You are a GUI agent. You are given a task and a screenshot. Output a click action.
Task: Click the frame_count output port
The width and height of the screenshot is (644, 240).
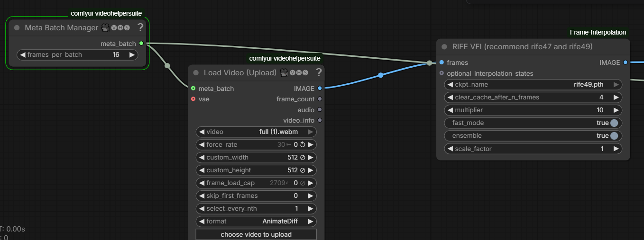click(x=320, y=99)
